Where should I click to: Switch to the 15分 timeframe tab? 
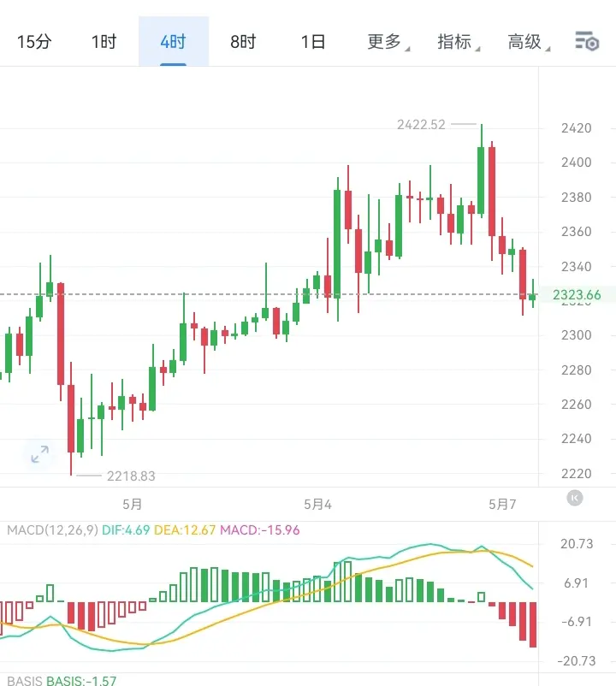click(x=34, y=42)
